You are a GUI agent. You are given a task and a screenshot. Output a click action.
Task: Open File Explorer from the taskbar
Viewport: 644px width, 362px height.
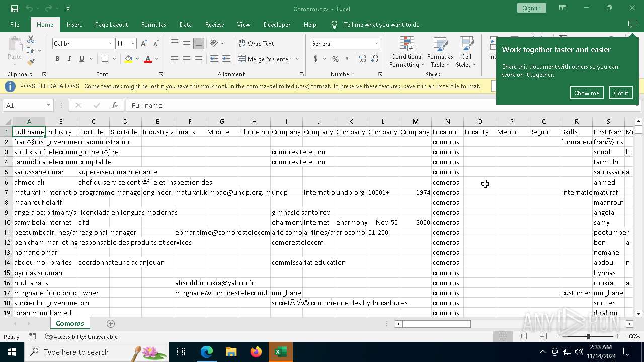tap(231, 352)
